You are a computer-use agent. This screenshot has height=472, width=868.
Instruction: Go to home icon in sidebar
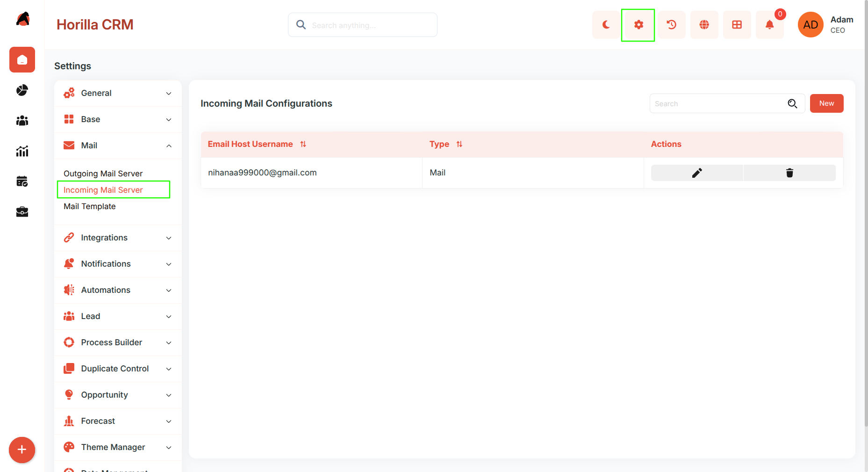click(x=22, y=59)
